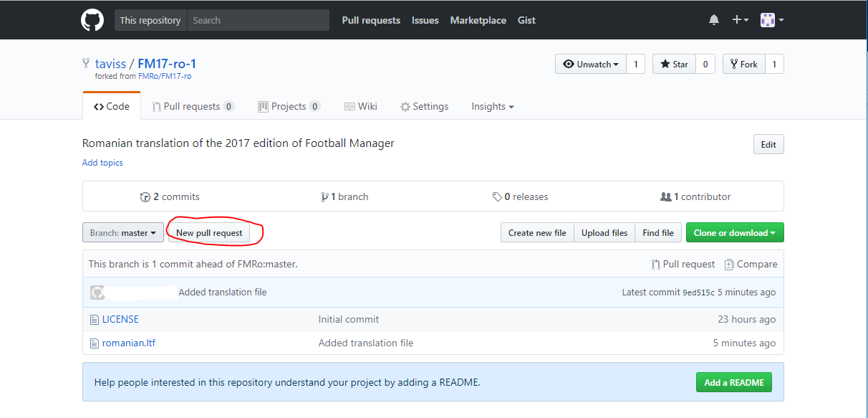The width and height of the screenshot is (868, 418).
Task: Open the romanian.ltf file
Action: [x=128, y=343]
